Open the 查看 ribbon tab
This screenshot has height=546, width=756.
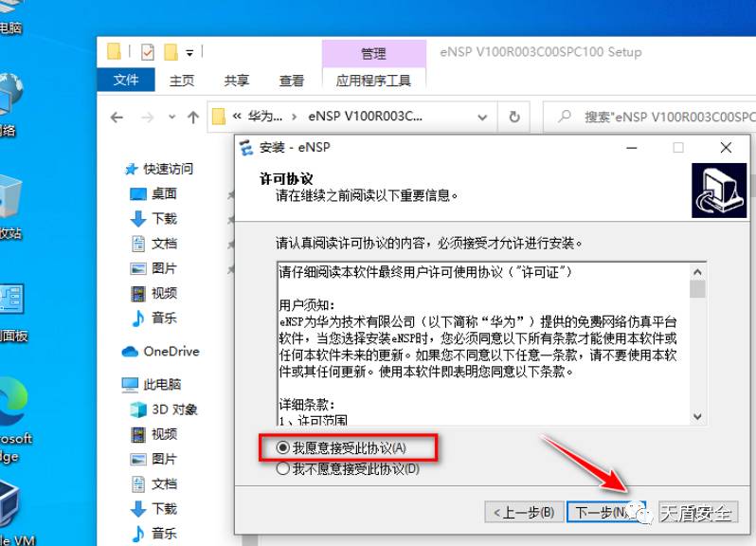[292, 81]
